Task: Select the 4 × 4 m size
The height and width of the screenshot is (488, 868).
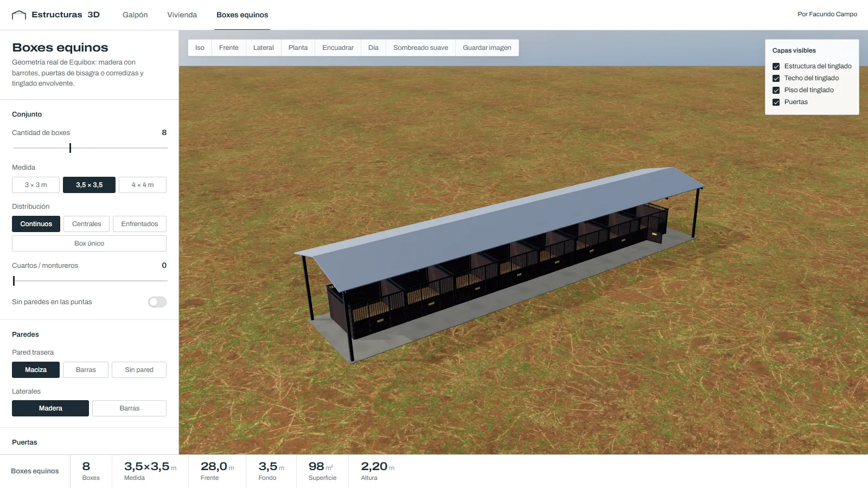Action: pyautogui.click(x=143, y=185)
